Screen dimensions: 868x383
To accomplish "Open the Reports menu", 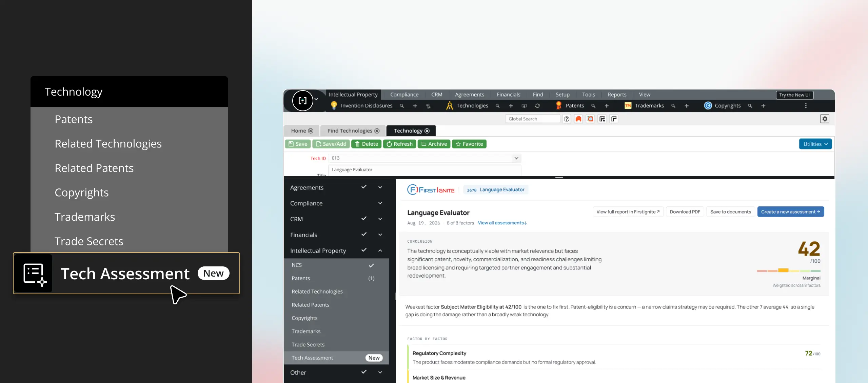I will click(617, 95).
